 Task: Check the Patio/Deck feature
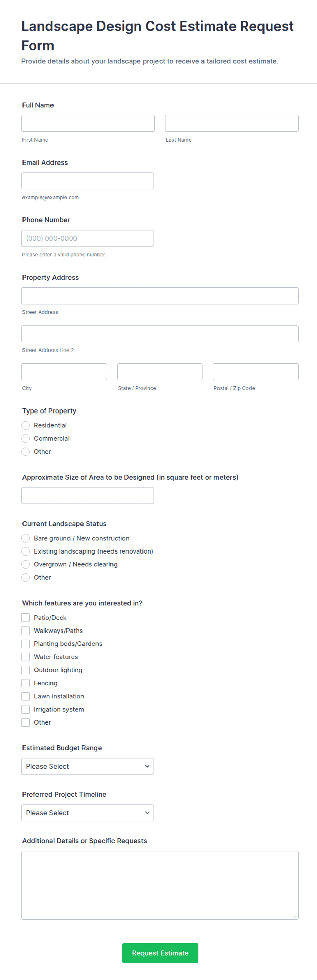pyautogui.click(x=26, y=618)
